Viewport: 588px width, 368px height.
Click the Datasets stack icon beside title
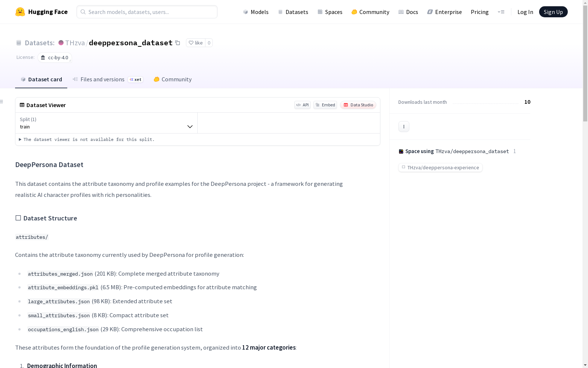(19, 43)
